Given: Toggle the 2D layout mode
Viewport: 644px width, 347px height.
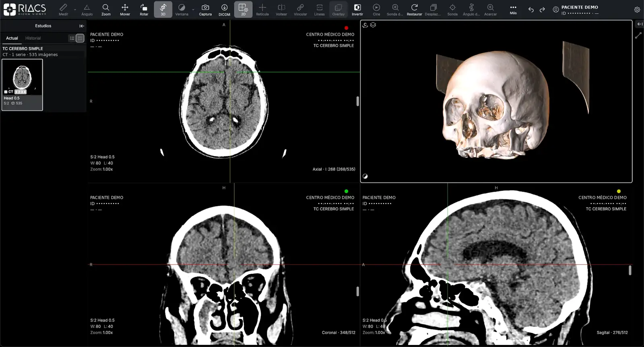Looking at the screenshot, I should pyautogui.click(x=243, y=9).
